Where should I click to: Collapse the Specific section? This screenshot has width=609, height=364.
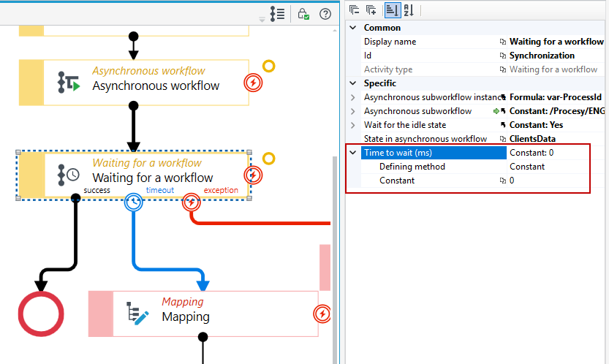[353, 83]
